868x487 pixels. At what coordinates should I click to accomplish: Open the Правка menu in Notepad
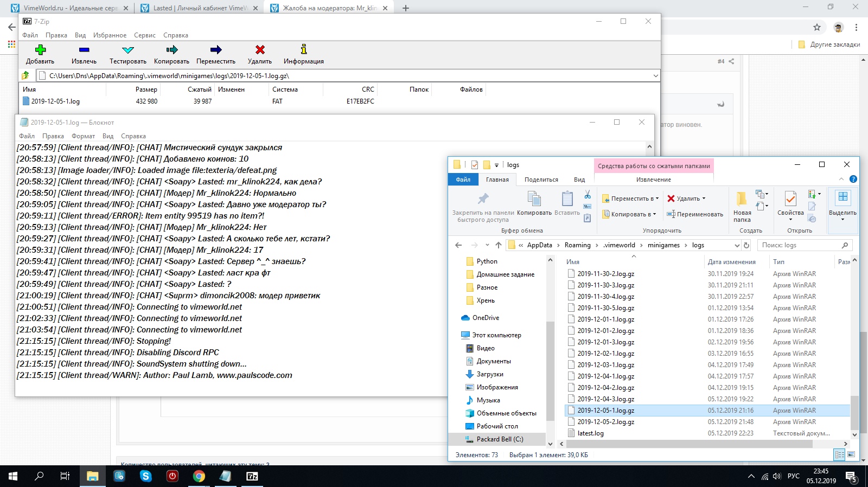pos(53,136)
